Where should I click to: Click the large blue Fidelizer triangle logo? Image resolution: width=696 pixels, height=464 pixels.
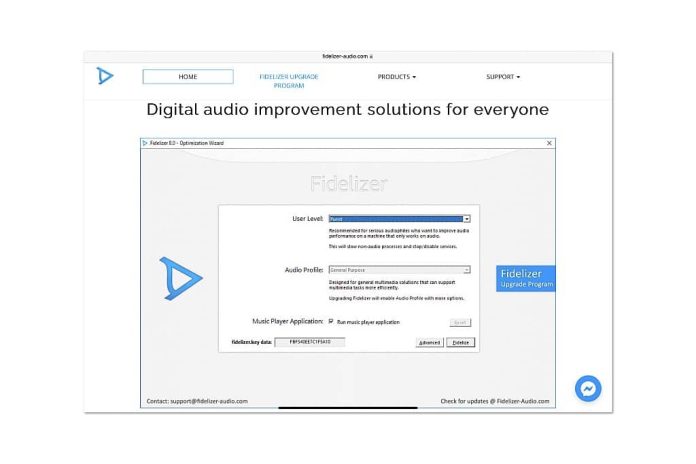click(181, 278)
